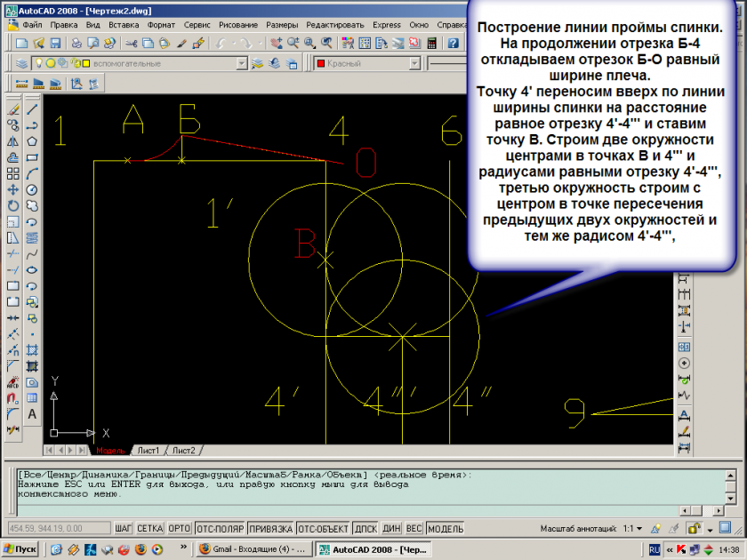The height and width of the screenshot is (560, 747).
Task: Select the Erase tool in Modify toolbar
Action: point(13,109)
